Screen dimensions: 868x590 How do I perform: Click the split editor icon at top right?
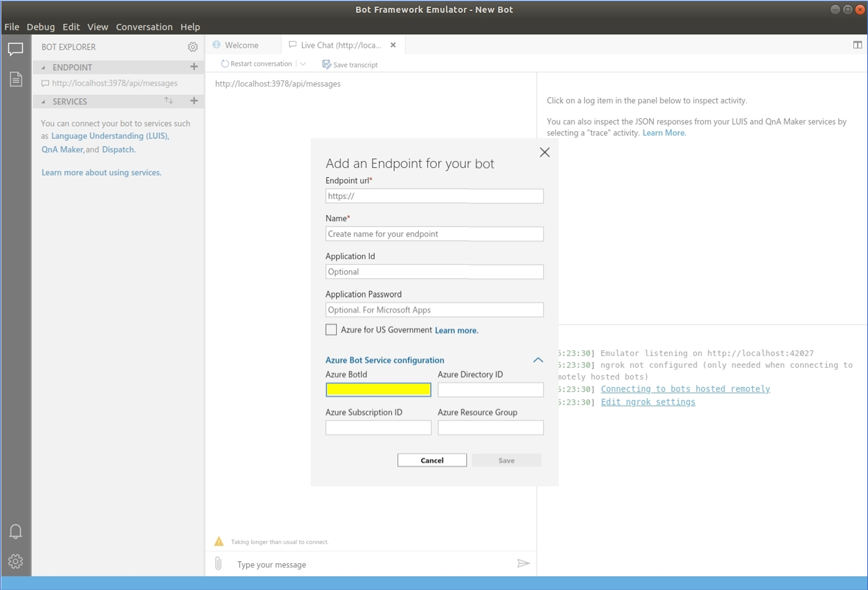[857, 45]
